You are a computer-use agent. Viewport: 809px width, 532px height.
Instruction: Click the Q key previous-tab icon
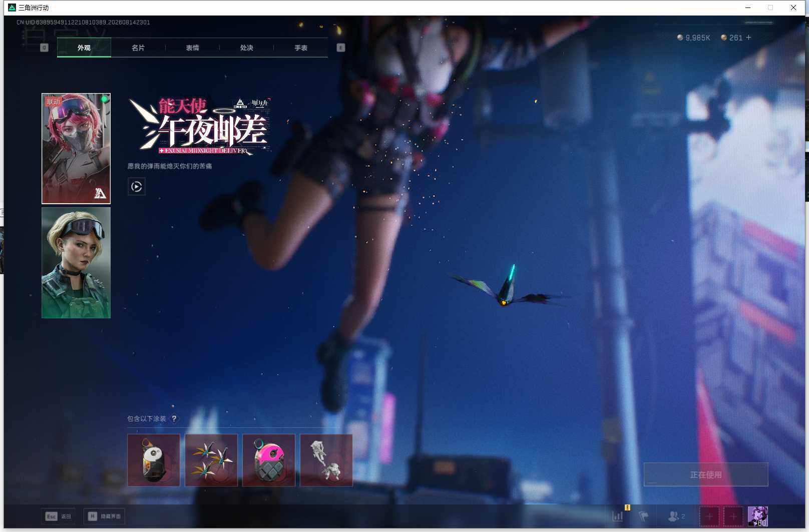(x=44, y=48)
